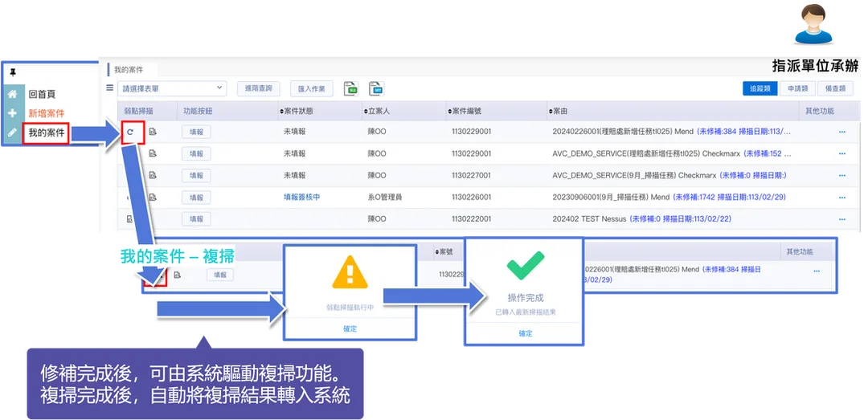The height and width of the screenshot is (420, 868).
Task: Click 系O管理員 in 立案人 column
Action: [385, 197]
